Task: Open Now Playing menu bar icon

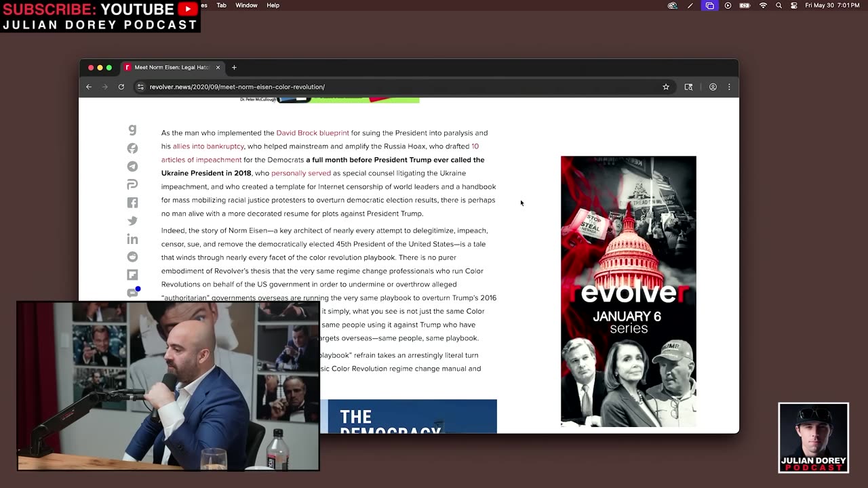Action: (728, 5)
